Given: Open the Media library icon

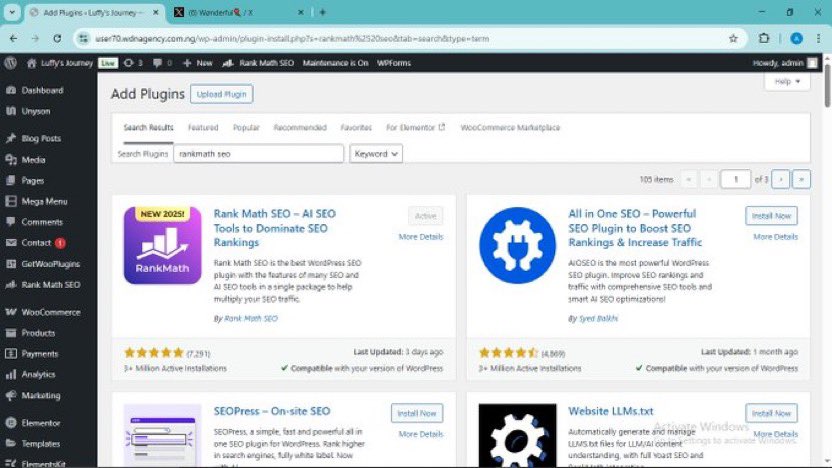Looking at the screenshot, I should tap(11, 159).
